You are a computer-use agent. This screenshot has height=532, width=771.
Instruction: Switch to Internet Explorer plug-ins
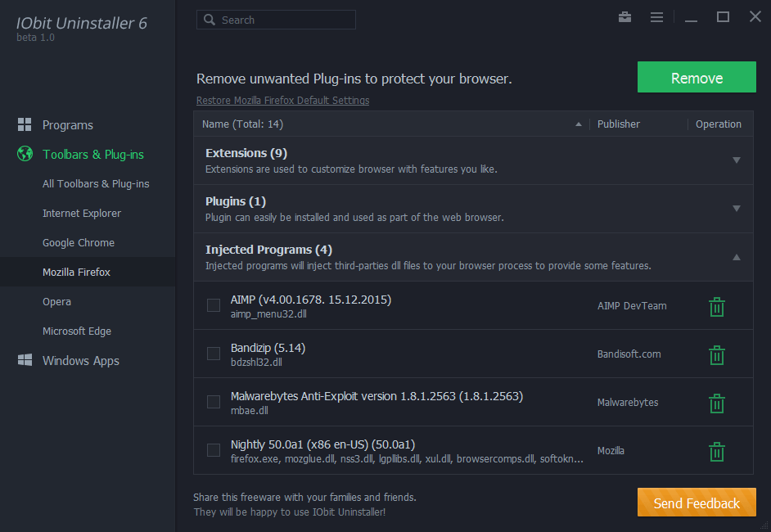tap(82, 214)
